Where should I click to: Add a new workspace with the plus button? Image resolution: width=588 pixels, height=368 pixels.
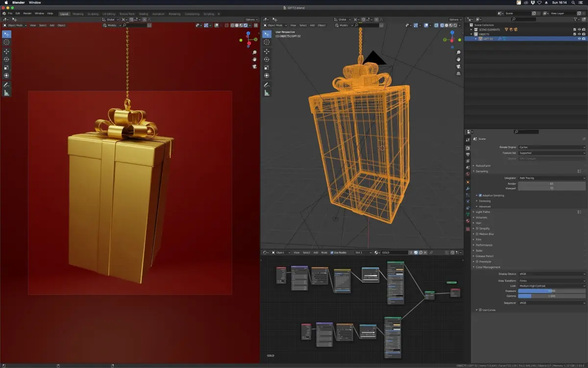point(219,14)
